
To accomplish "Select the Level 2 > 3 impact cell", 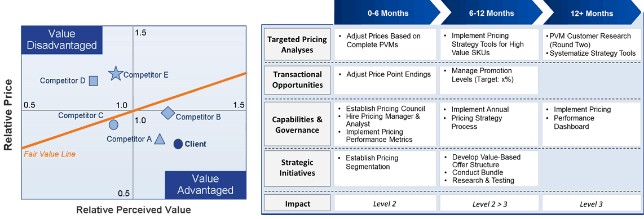I will tap(489, 203).
